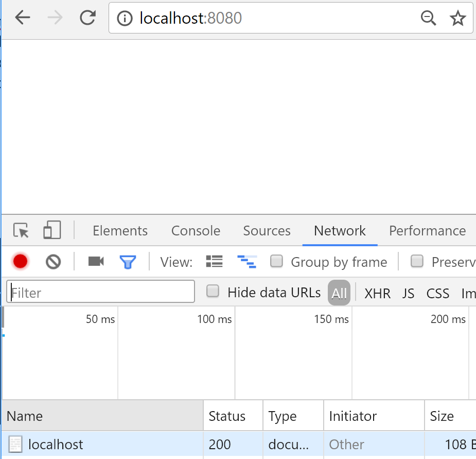Toggle the waterfall overview view icon

[247, 262]
